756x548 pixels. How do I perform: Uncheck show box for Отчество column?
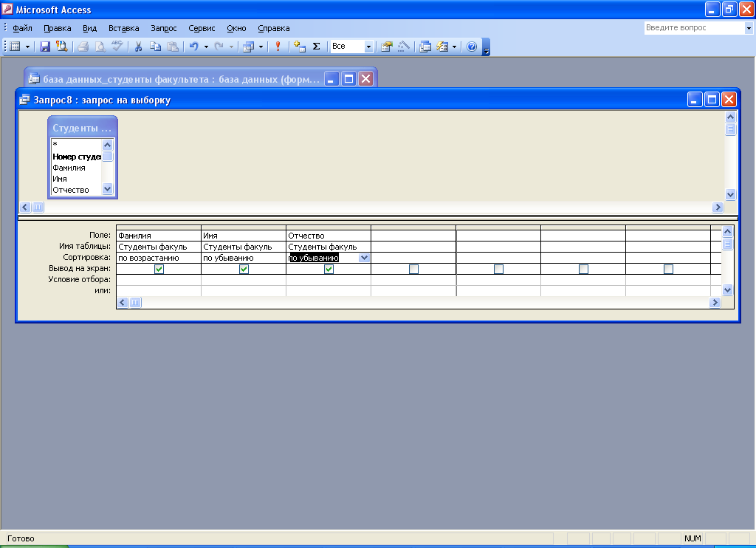click(329, 269)
